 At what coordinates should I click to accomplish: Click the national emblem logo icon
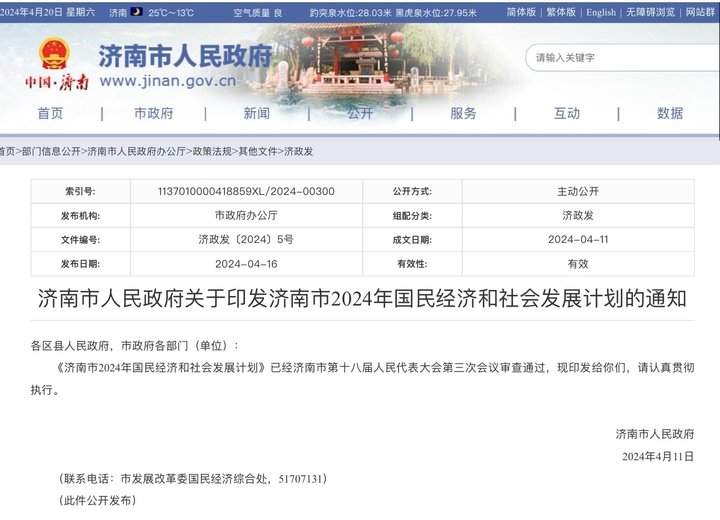[x=54, y=54]
